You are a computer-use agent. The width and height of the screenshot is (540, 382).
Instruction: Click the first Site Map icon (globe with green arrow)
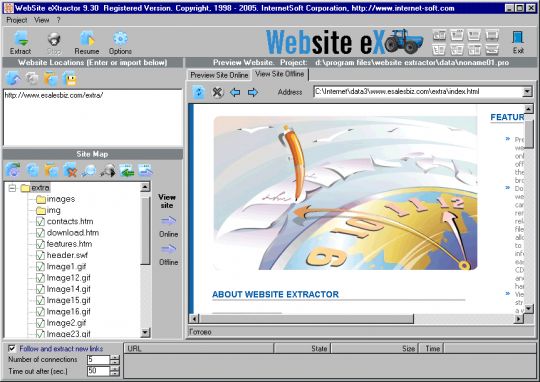click(x=13, y=170)
